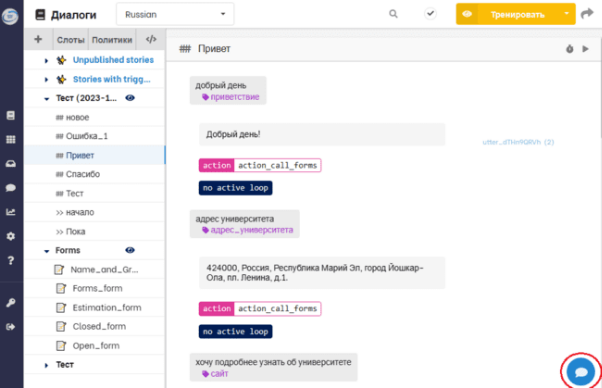Image resolution: width=602 pixels, height=388 pixels.
Task: Select the новое story
Action: tap(95, 117)
